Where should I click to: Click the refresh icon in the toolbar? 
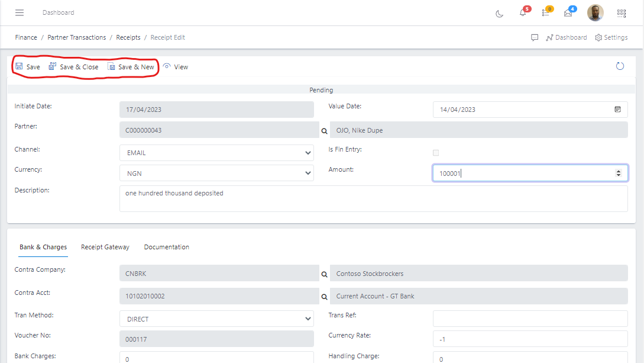pos(620,66)
